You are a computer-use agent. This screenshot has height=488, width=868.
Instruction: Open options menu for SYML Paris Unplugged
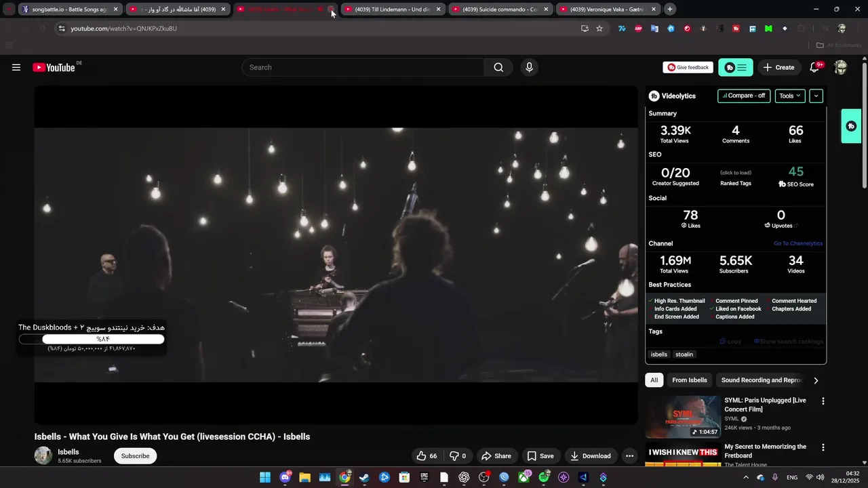click(823, 401)
